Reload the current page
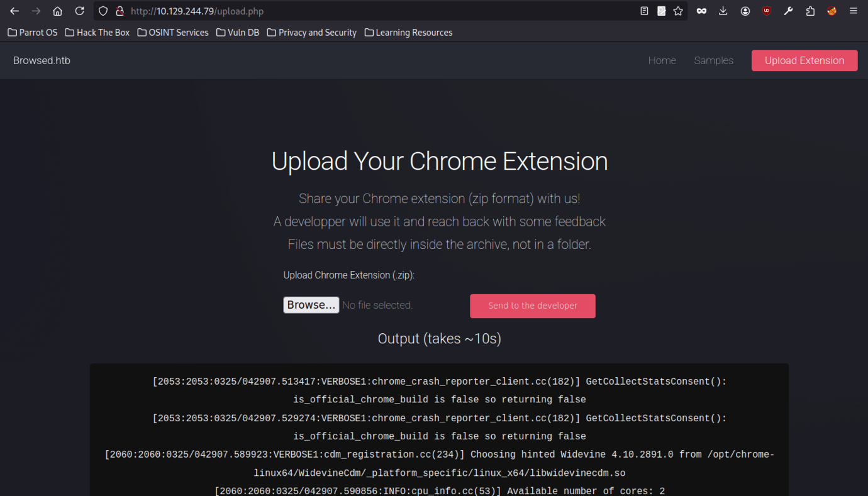The image size is (868, 496). [x=79, y=11]
